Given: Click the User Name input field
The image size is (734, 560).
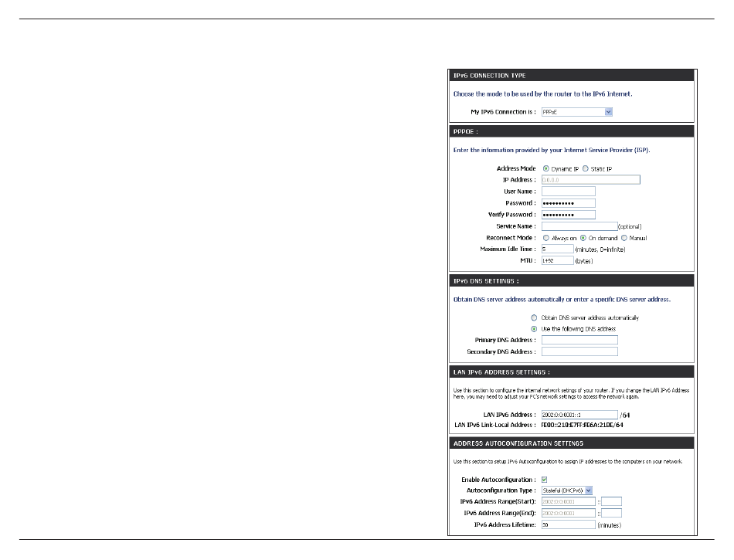Looking at the screenshot, I should tap(569, 192).
